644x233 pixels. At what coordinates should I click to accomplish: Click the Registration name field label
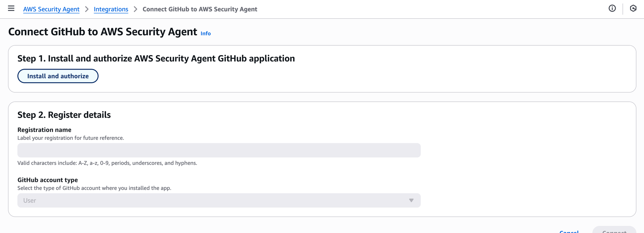pyautogui.click(x=44, y=130)
